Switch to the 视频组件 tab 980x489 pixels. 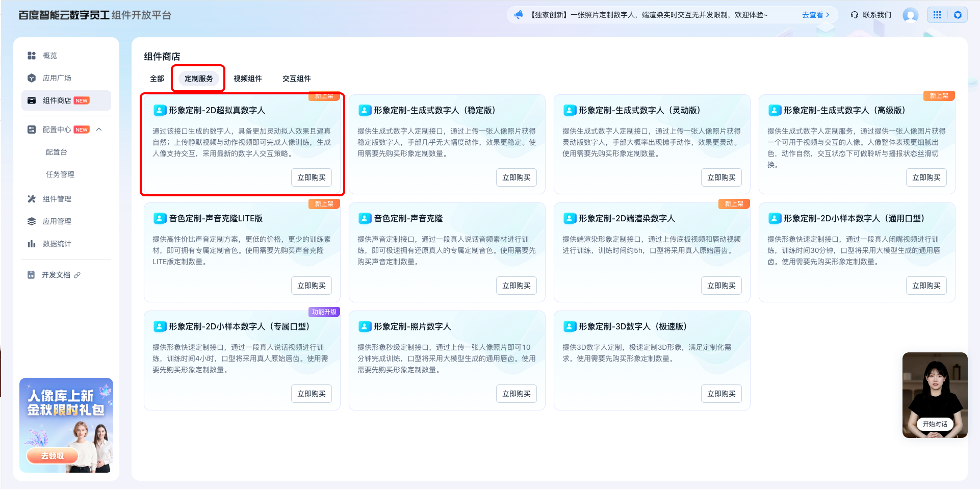click(x=247, y=79)
